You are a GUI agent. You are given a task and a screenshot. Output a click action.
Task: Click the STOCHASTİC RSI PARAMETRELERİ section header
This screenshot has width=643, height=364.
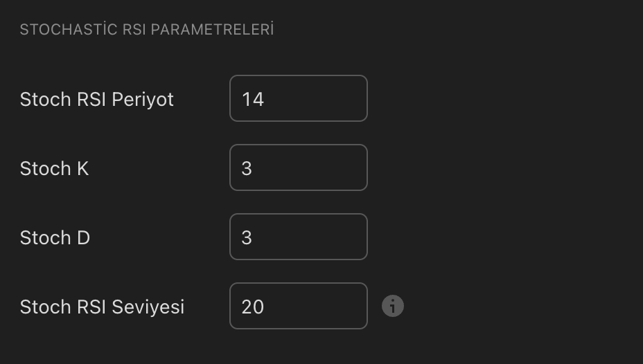coord(146,30)
